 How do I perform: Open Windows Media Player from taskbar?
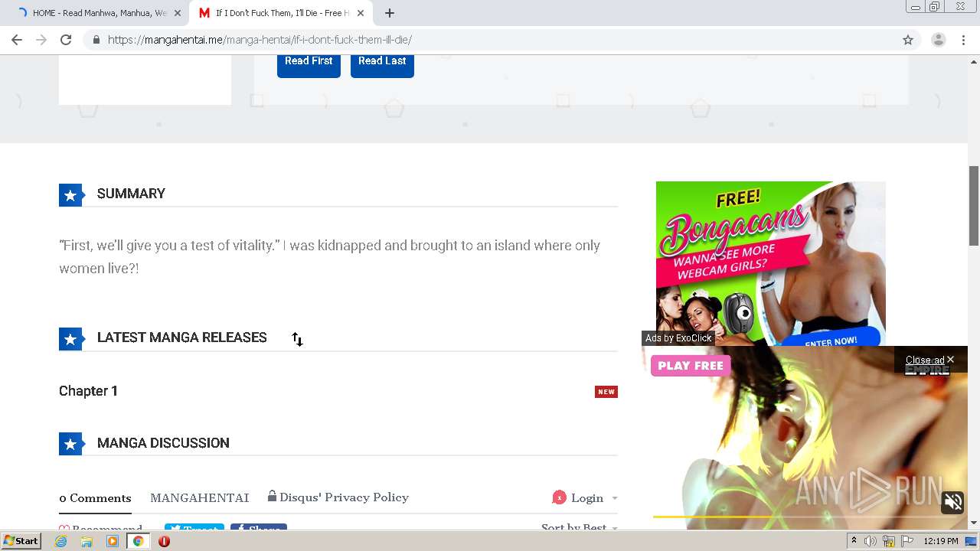pos(113,541)
